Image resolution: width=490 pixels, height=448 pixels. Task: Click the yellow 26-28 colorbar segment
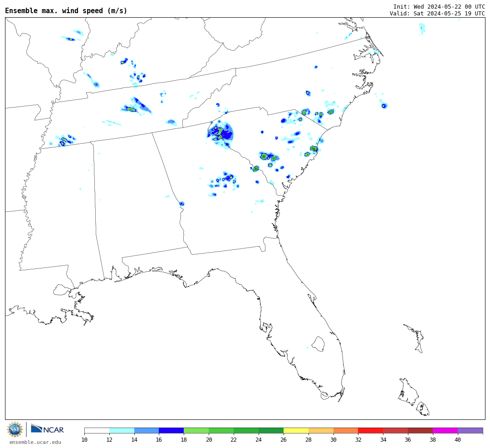296,430
